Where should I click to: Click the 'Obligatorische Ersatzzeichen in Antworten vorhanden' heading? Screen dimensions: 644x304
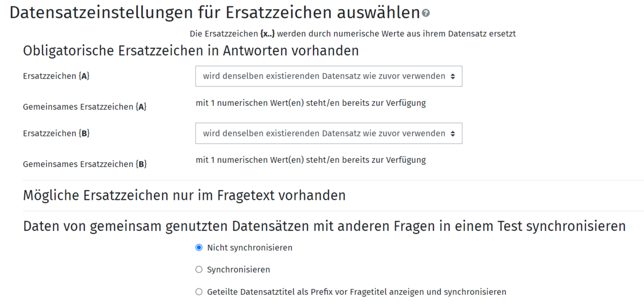click(x=191, y=51)
